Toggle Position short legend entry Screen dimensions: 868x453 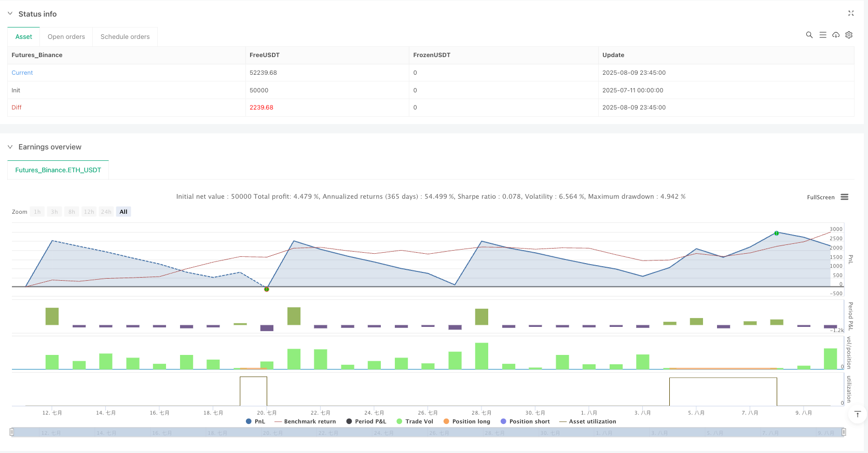tap(525, 421)
